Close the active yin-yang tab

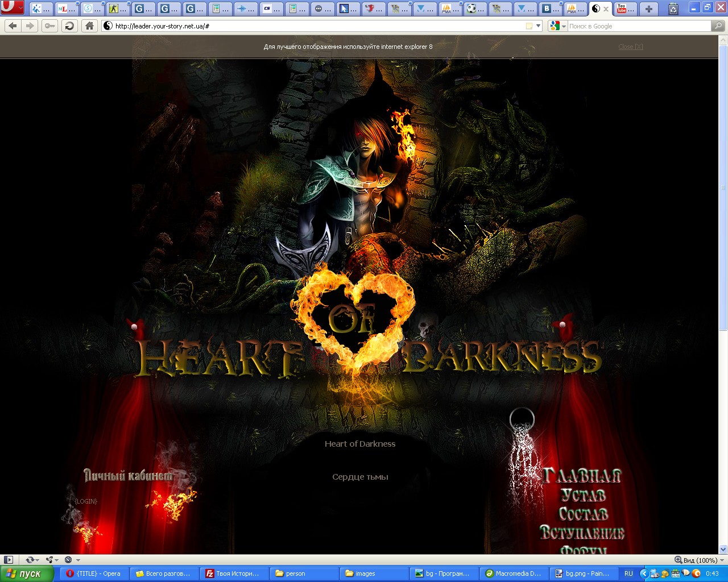coord(606,9)
